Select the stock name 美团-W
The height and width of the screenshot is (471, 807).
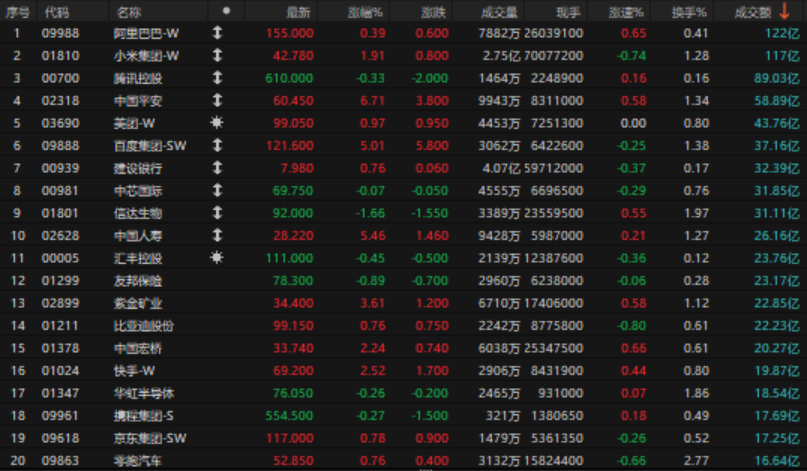134,123
